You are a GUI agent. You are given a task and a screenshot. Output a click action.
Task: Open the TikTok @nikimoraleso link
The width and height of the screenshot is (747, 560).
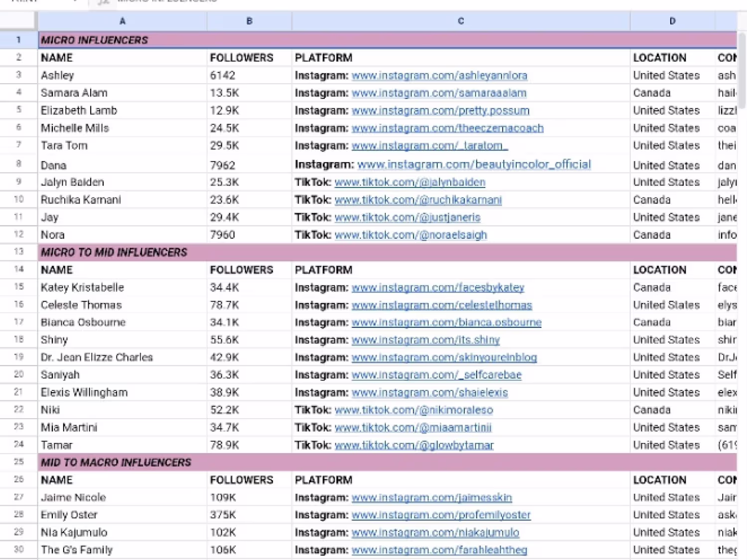click(414, 410)
